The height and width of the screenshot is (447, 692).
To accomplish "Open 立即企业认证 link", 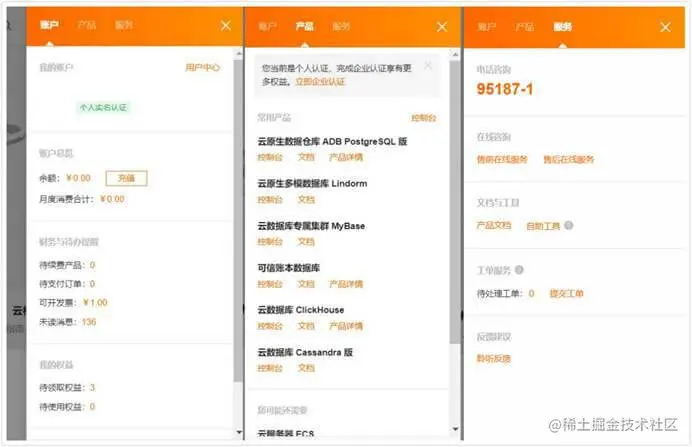I will [320, 82].
